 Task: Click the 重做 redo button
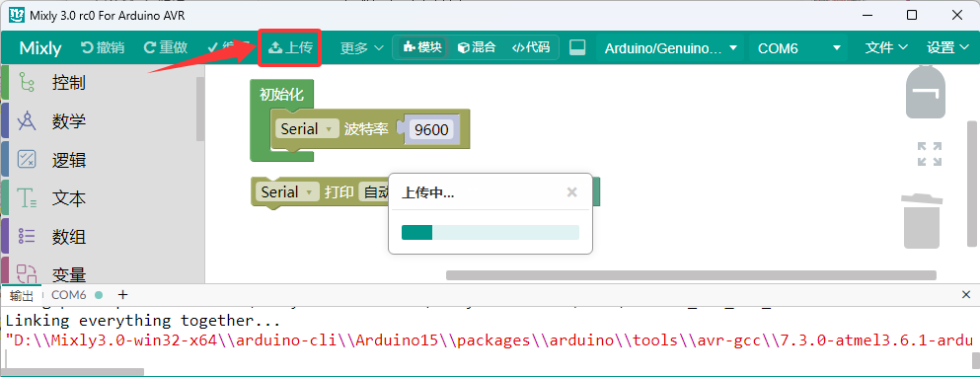166,47
